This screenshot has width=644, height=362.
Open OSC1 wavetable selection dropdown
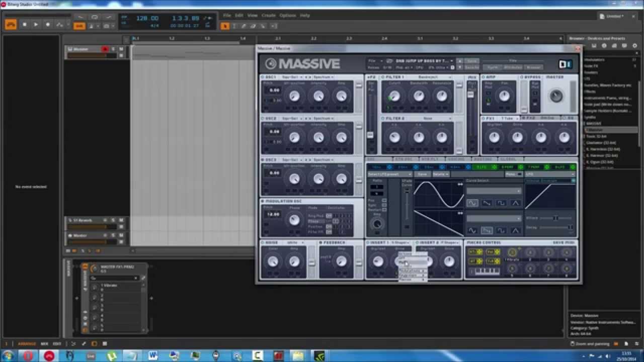pyautogui.click(x=291, y=77)
